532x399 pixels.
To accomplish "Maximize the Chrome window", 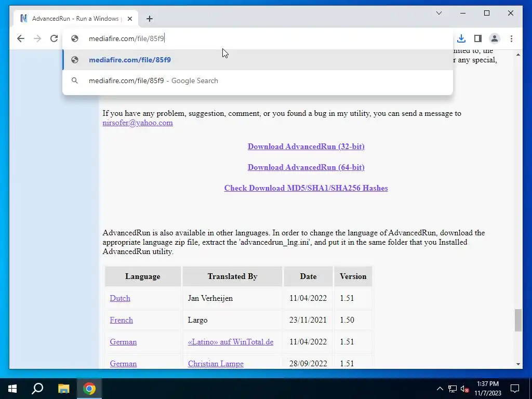I will [486, 13].
